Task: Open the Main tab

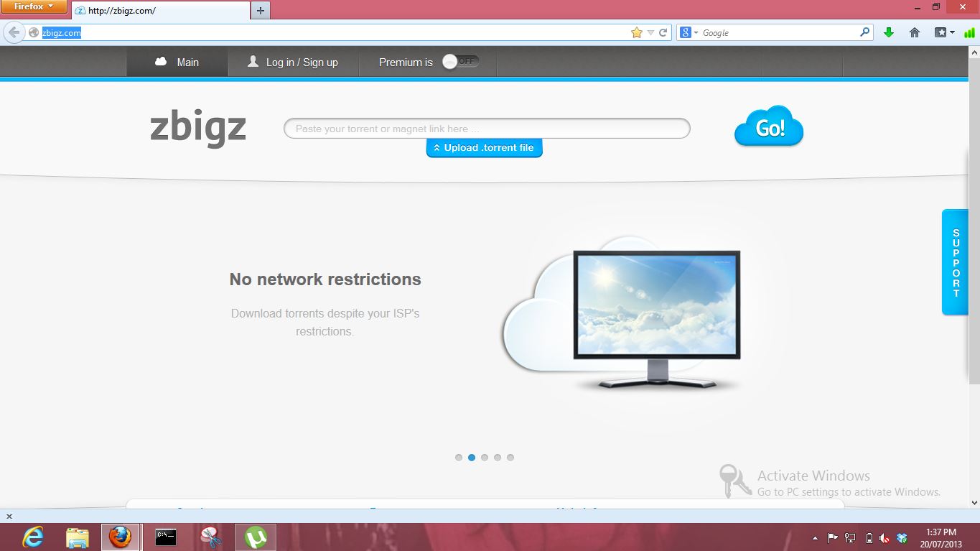Action: coord(177,62)
